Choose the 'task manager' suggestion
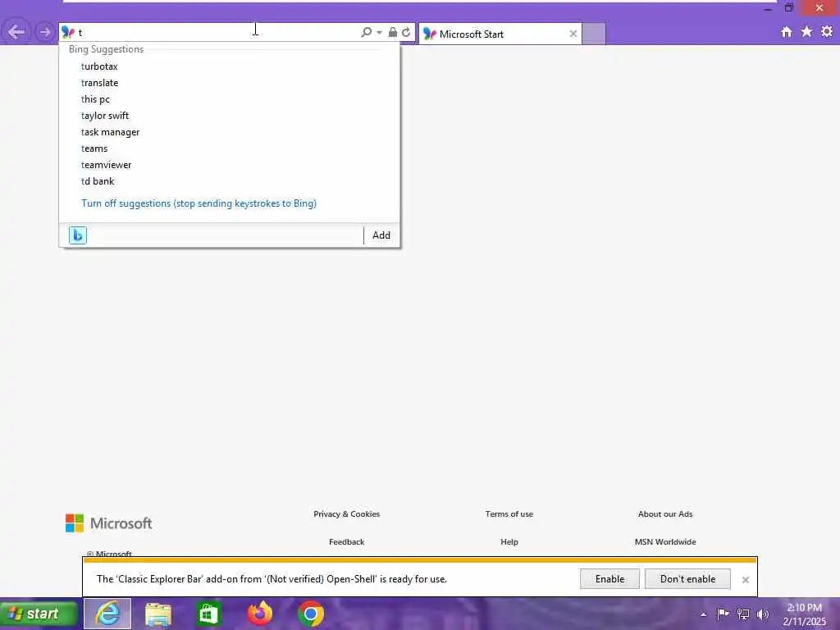Screen dimensions: 840x630 click(111, 132)
